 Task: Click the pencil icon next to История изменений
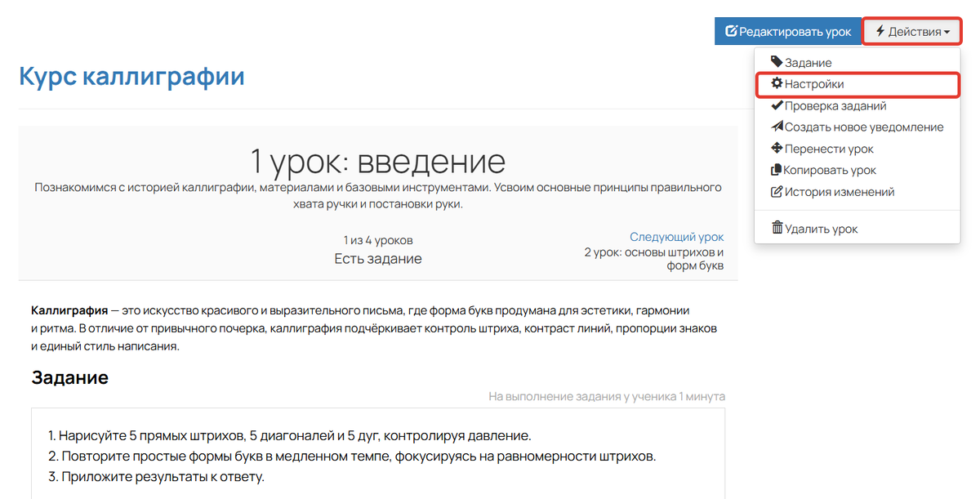[777, 191]
